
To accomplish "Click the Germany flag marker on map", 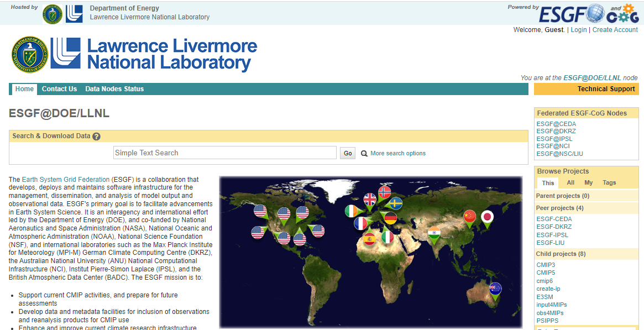I will 390,218.
